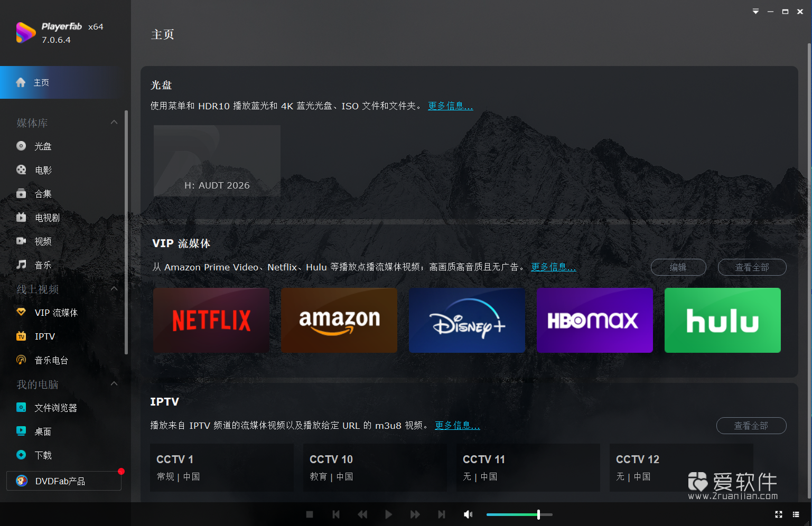This screenshot has width=812, height=526.
Task: Open 更多信息 link under 光盘
Action: click(x=451, y=106)
